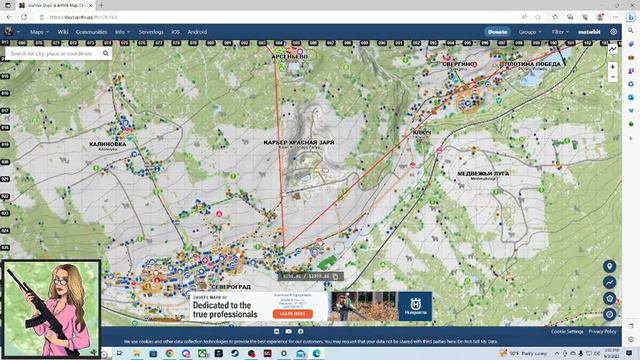
Task: Open the YouTube footer icon
Action: 289,331
